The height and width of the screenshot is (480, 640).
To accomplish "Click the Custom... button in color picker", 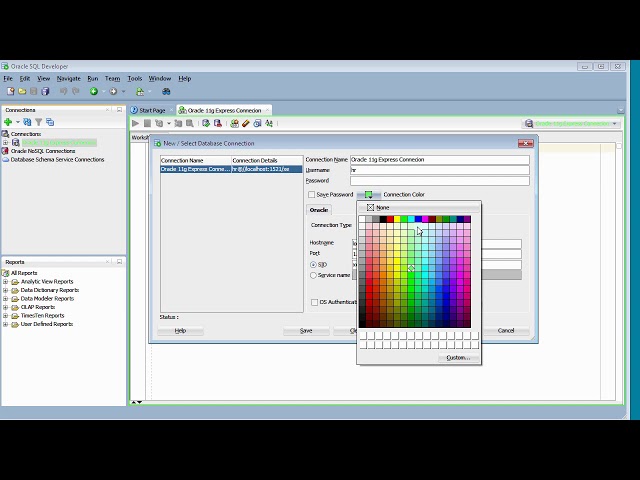I will click(458, 358).
